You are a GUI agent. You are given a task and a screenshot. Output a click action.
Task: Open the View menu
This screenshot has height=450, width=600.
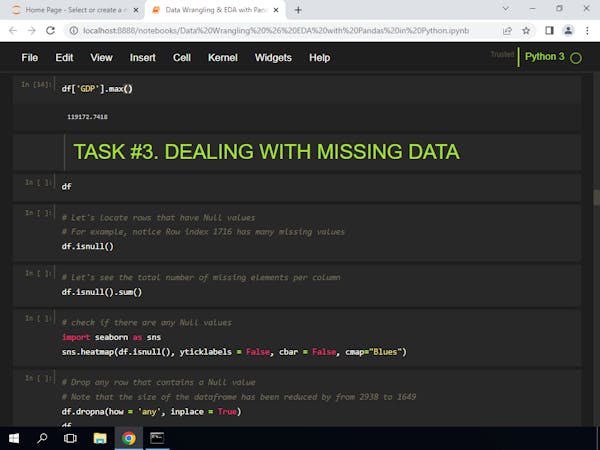101,57
